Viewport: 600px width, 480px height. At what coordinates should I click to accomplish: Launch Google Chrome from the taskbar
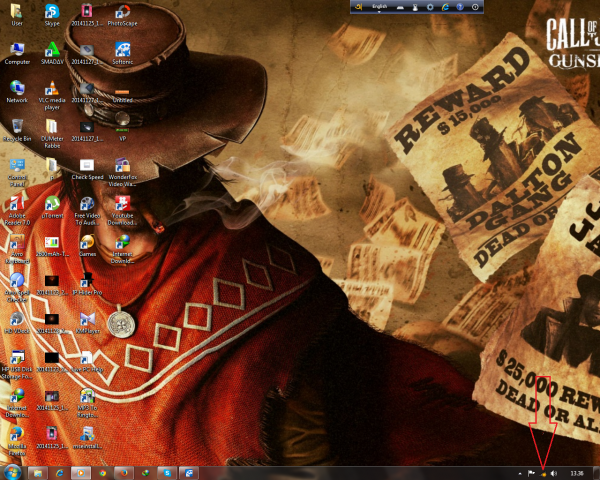[103, 473]
